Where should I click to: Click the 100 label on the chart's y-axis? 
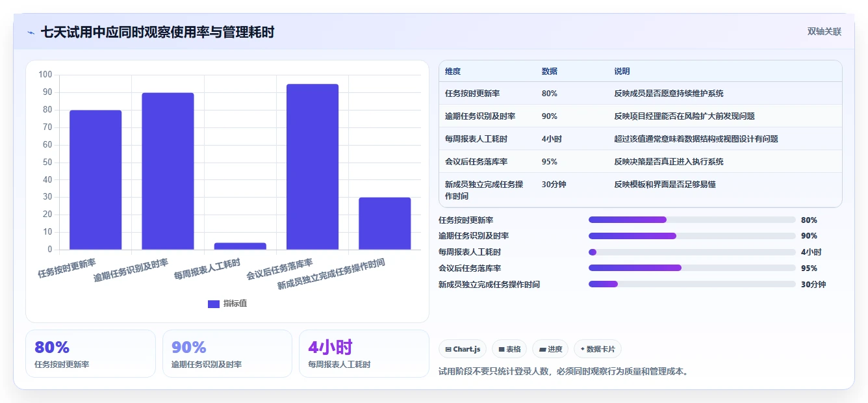tap(45, 75)
